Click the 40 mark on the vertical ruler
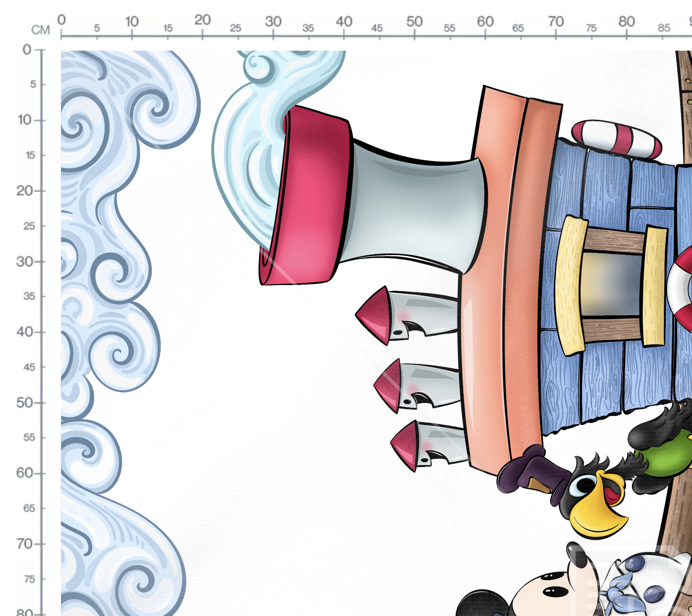The image size is (692, 616). pos(24,331)
